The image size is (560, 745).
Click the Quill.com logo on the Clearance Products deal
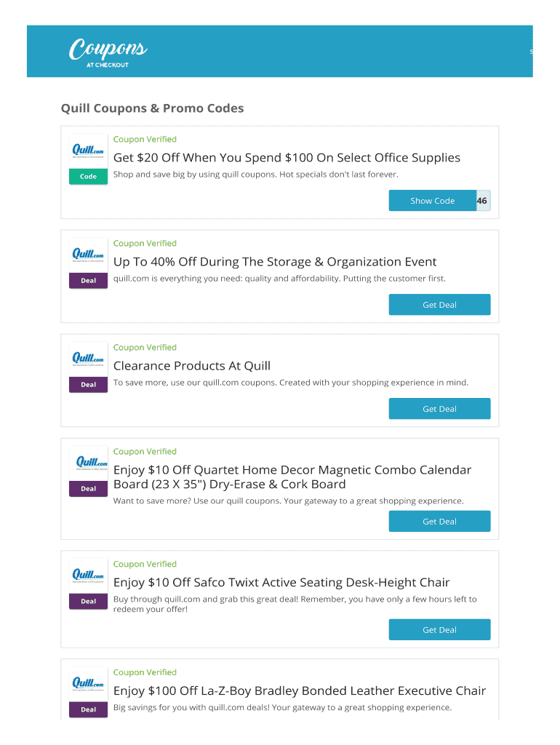click(x=87, y=359)
